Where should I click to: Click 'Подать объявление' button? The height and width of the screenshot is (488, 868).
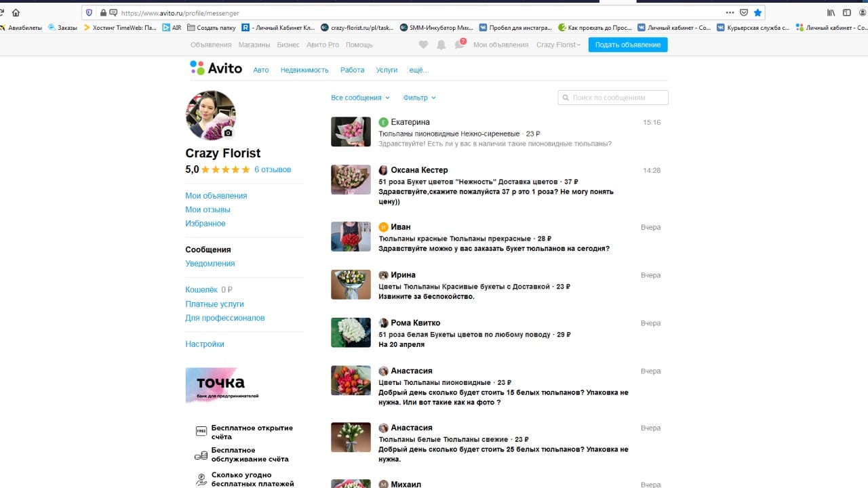coord(628,45)
